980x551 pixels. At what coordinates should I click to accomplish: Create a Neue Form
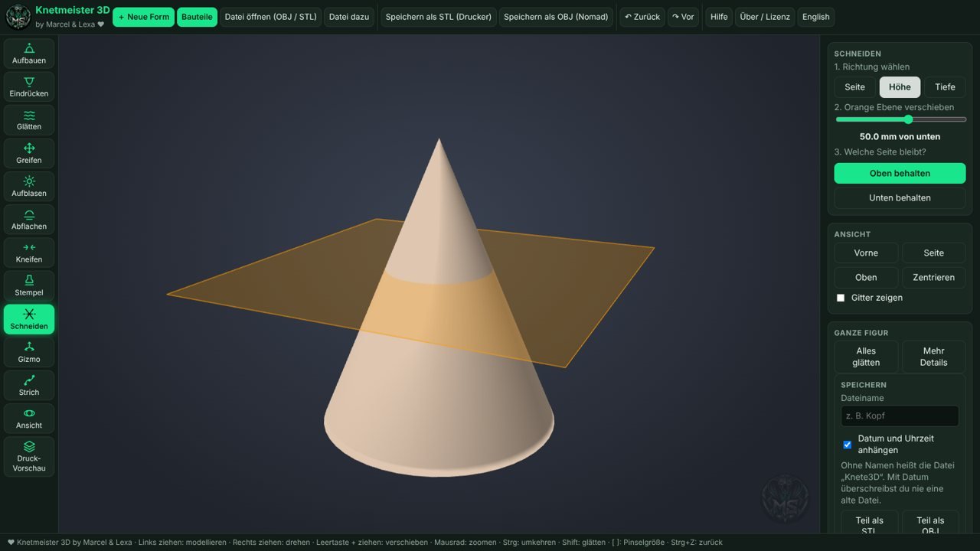[143, 17]
